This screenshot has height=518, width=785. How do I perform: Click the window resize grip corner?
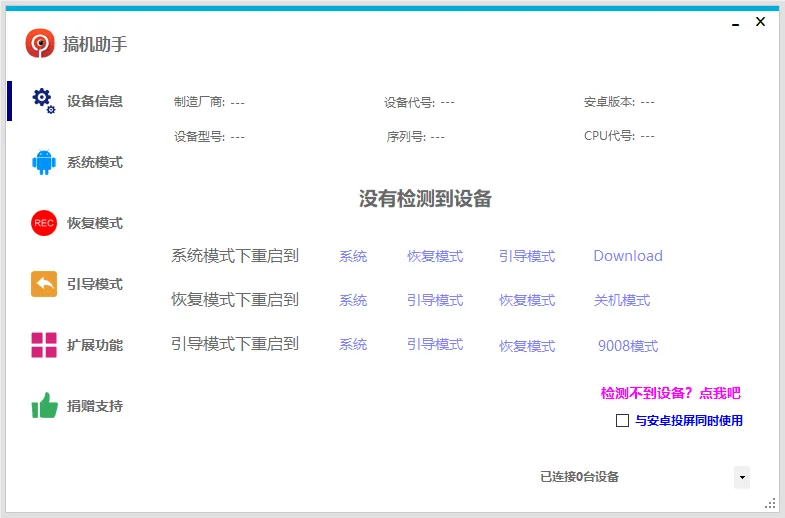(x=770, y=503)
